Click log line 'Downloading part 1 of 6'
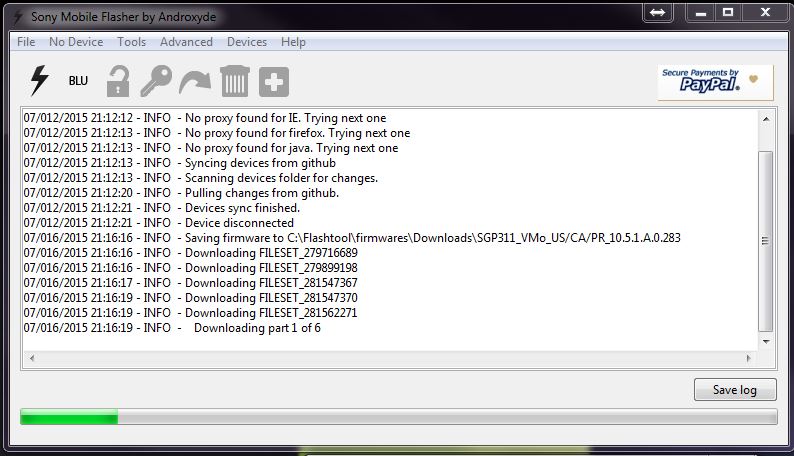 172,328
